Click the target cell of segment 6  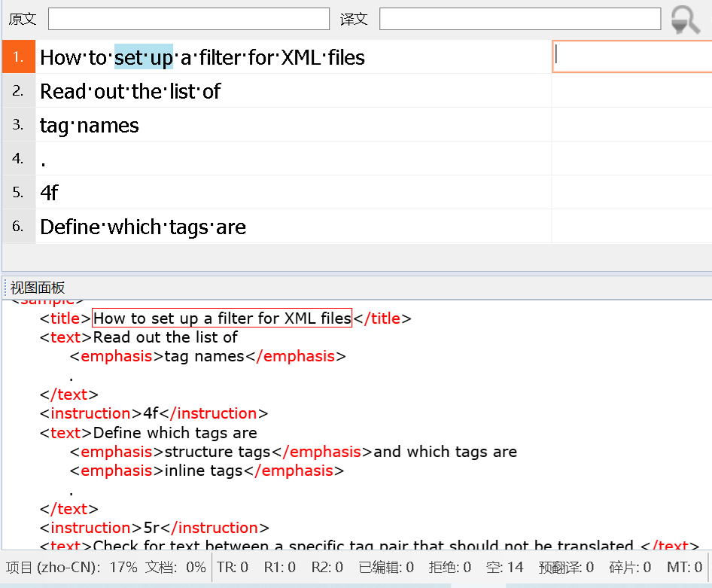pyautogui.click(x=632, y=226)
